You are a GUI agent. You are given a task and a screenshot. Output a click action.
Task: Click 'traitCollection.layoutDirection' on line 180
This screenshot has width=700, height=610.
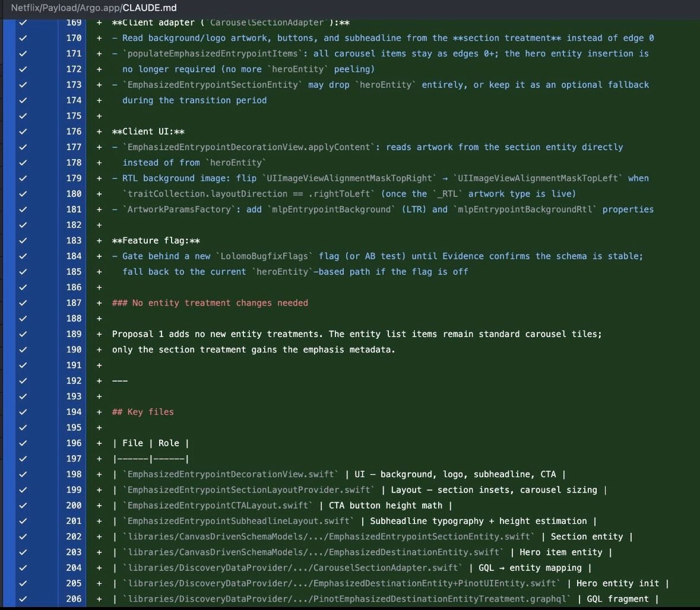208,193
